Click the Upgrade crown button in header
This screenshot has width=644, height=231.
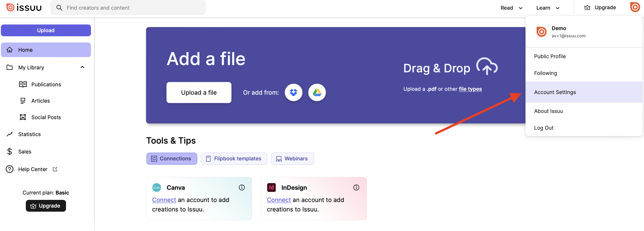[600, 8]
